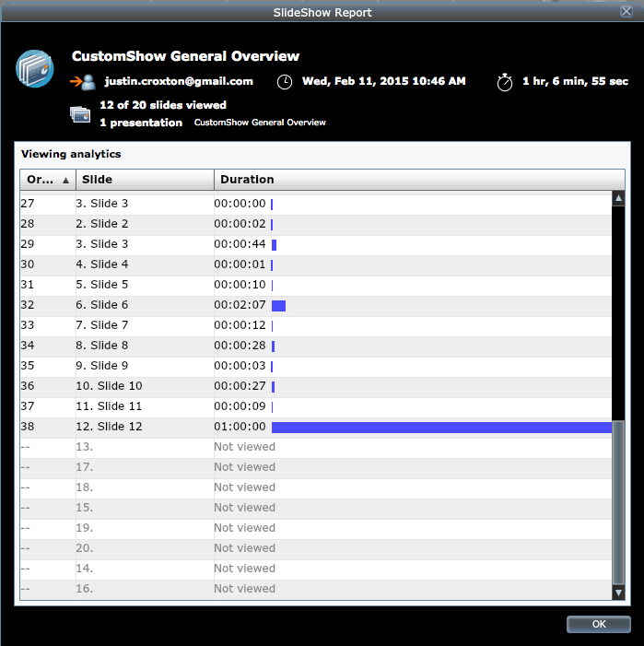This screenshot has height=646, width=644.
Task: Click the stopwatch duration icon
Action: (505, 82)
